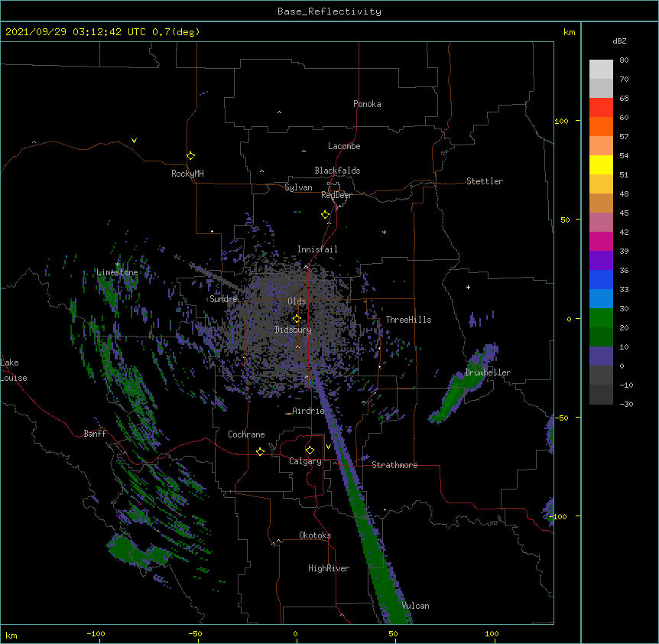659x644 pixels.
Task: Click the yellow marker south of RedDeer
Action: (x=326, y=215)
